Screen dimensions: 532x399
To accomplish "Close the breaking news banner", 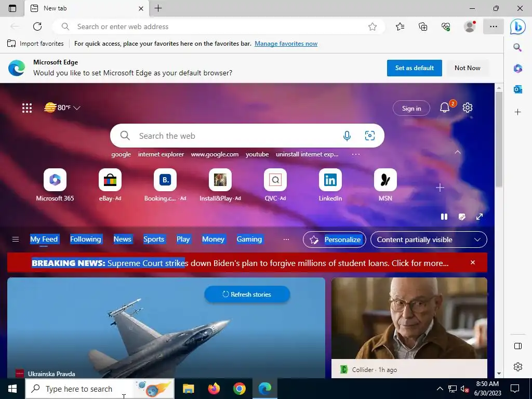I will point(473,262).
